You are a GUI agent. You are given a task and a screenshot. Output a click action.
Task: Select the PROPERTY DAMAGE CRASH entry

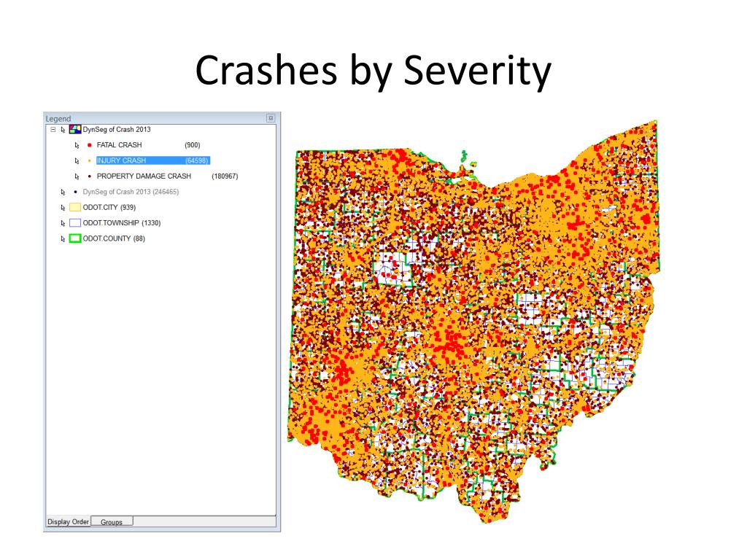pyautogui.click(x=144, y=176)
